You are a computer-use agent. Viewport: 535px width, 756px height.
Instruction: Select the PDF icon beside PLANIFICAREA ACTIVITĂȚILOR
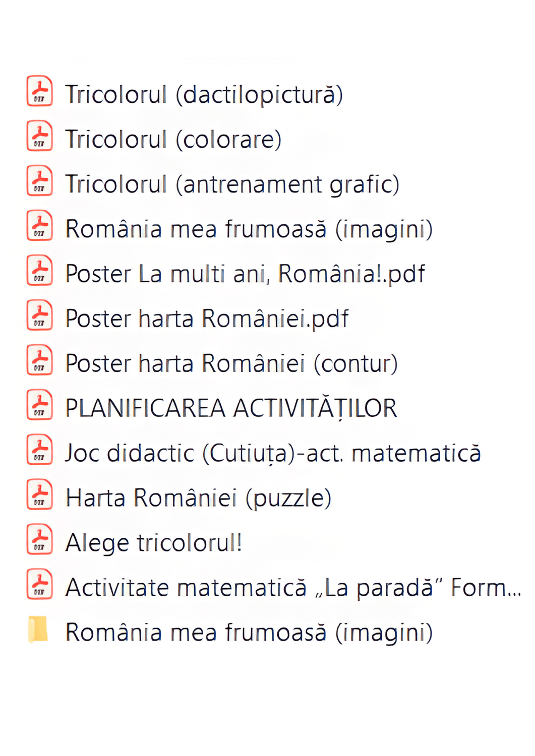click(39, 405)
